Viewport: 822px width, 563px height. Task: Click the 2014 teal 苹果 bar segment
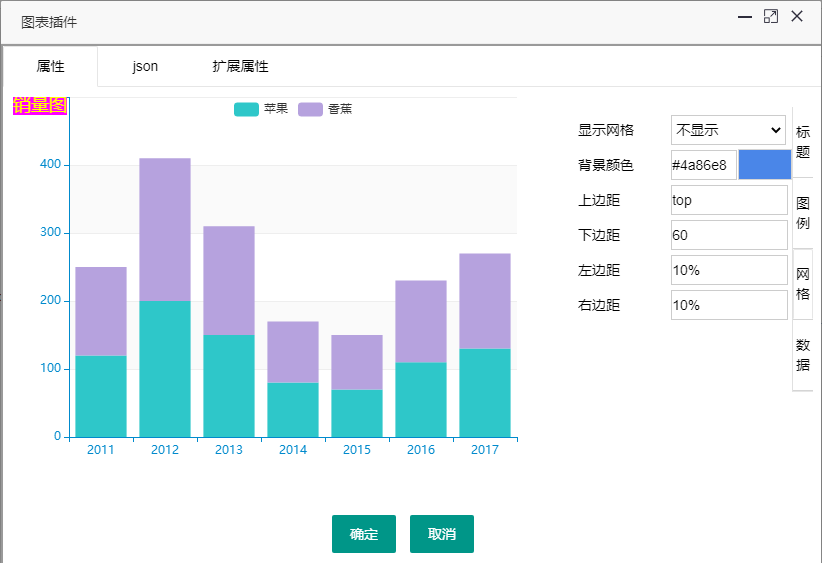pyautogui.click(x=293, y=410)
